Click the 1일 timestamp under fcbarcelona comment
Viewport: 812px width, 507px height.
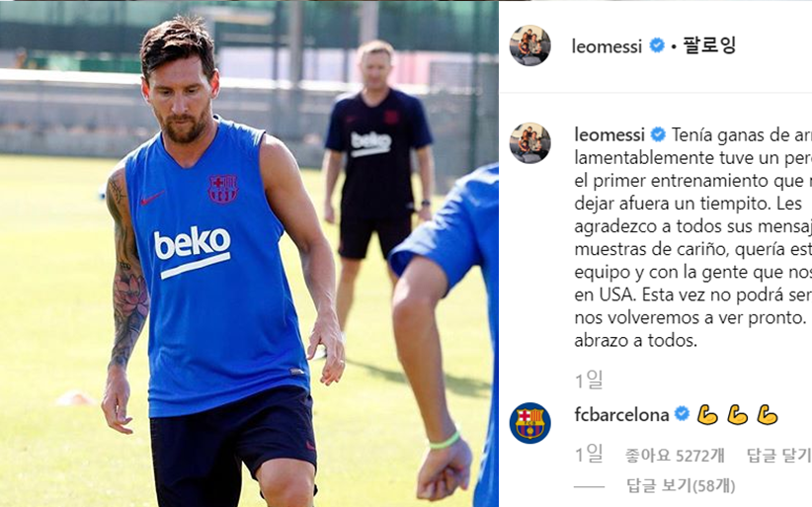point(589,455)
